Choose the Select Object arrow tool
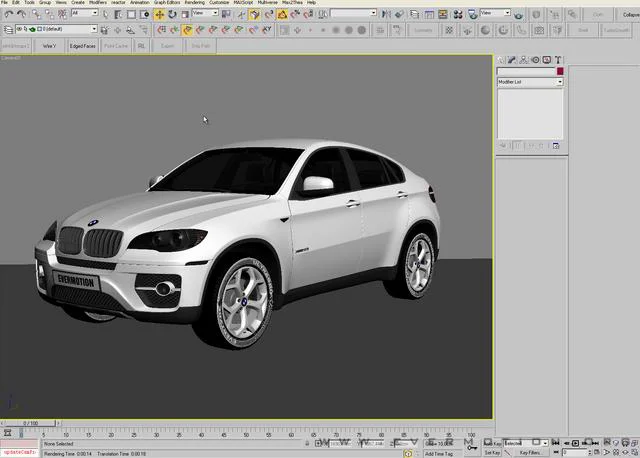 point(106,15)
